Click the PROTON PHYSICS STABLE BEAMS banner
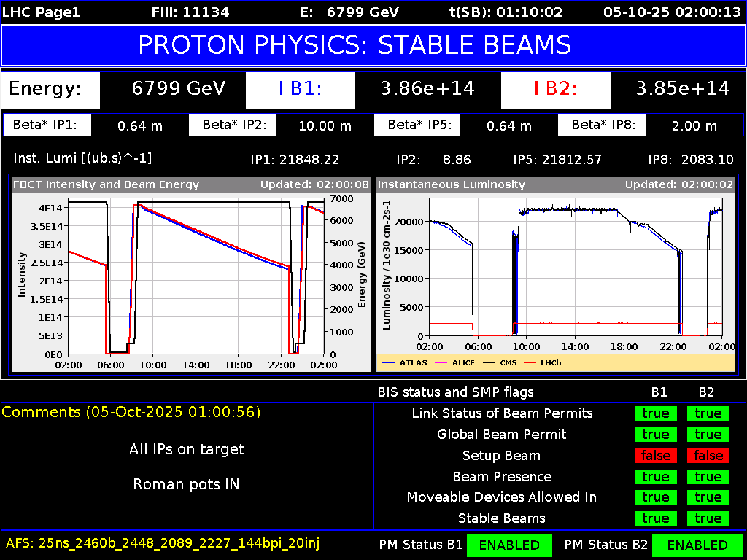The width and height of the screenshot is (747, 560). tap(373, 45)
